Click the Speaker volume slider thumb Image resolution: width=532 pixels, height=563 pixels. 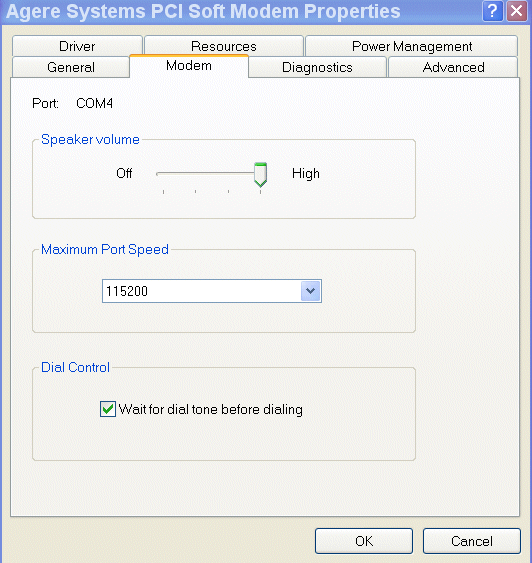(260, 175)
